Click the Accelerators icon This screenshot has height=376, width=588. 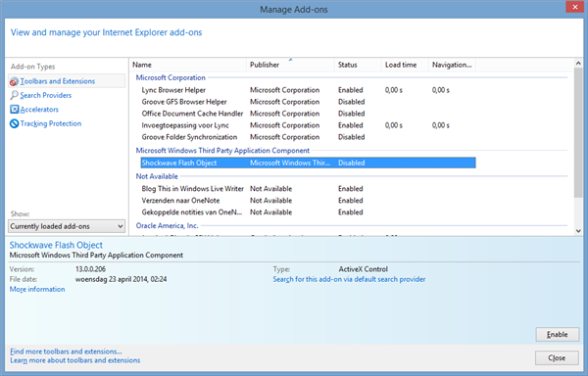15,110
